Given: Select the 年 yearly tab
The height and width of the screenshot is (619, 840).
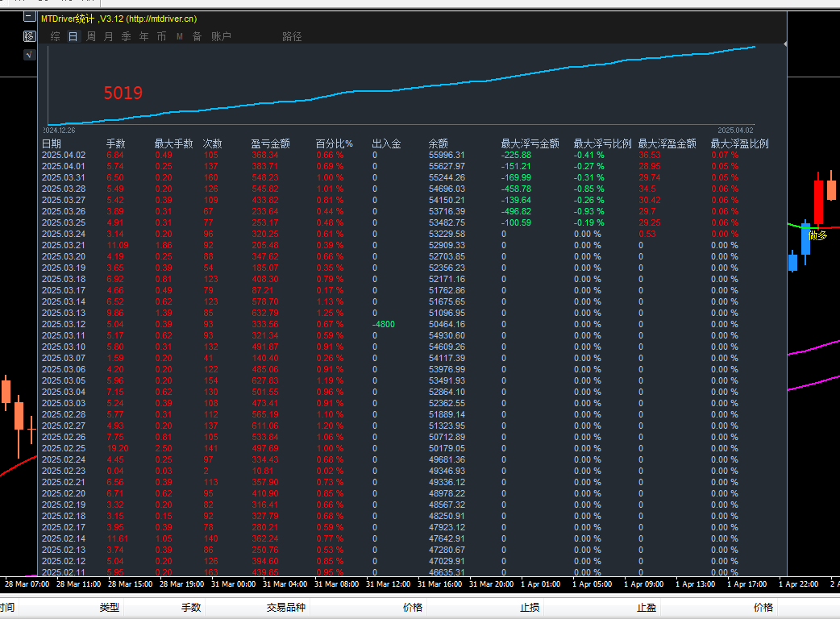Looking at the screenshot, I should 144,36.
